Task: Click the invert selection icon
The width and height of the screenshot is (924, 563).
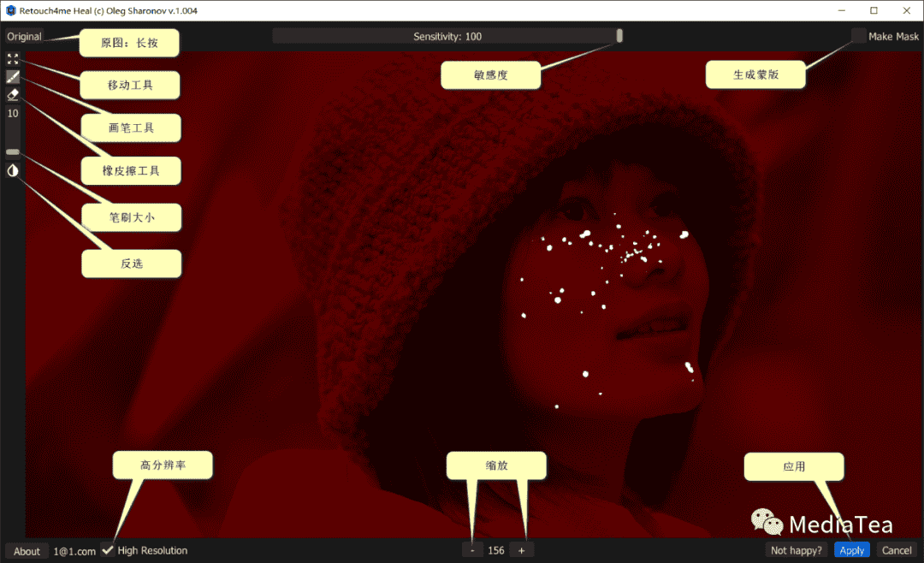Action: pos(12,171)
